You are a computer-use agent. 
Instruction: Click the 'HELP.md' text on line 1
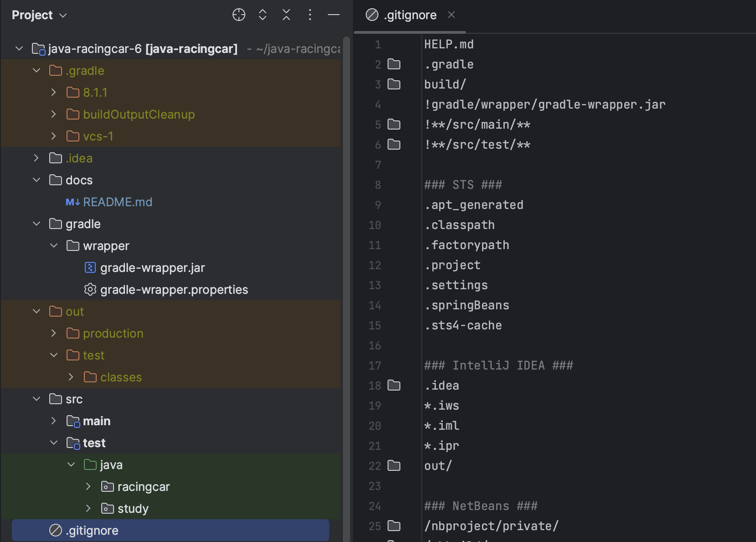pyautogui.click(x=449, y=44)
